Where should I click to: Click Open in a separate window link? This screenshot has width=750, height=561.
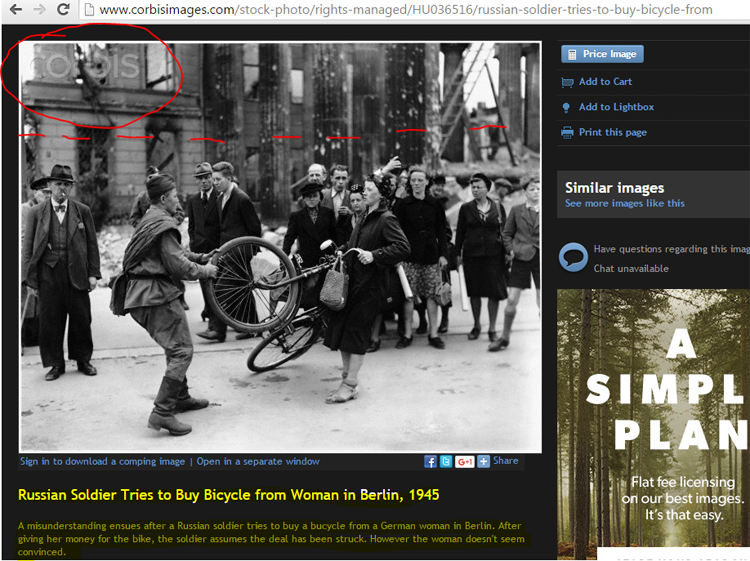tap(258, 461)
